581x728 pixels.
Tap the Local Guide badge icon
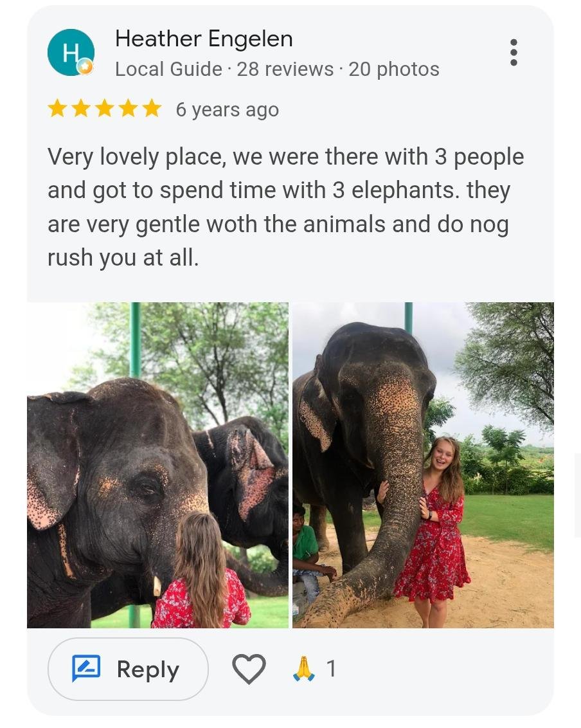85,67
